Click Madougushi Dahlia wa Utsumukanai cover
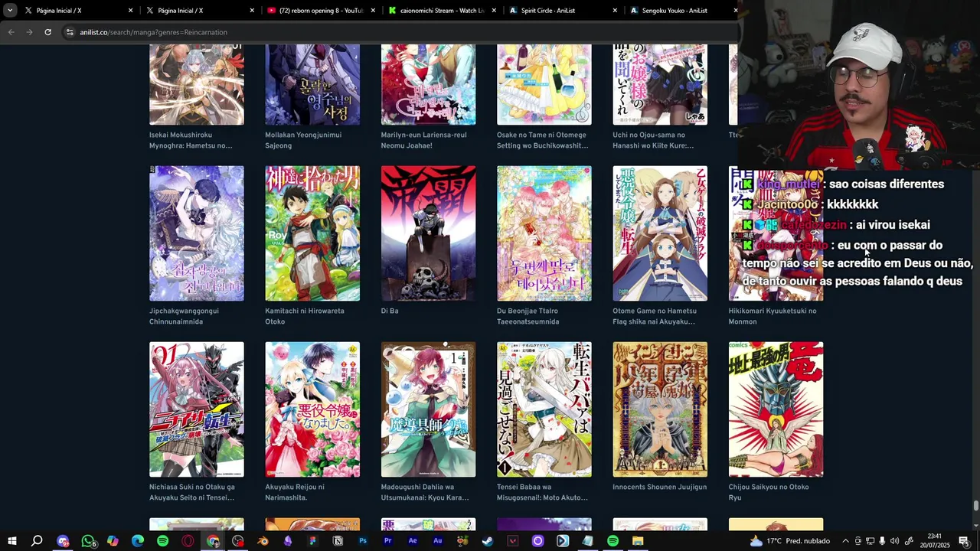This screenshot has width=980, height=551. point(428,409)
